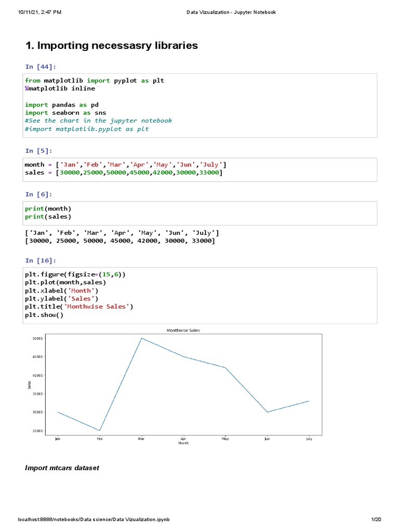The width and height of the screenshot is (399, 532).
Task: Click the 'Month' x-axis label below chart
Action: coord(183,444)
